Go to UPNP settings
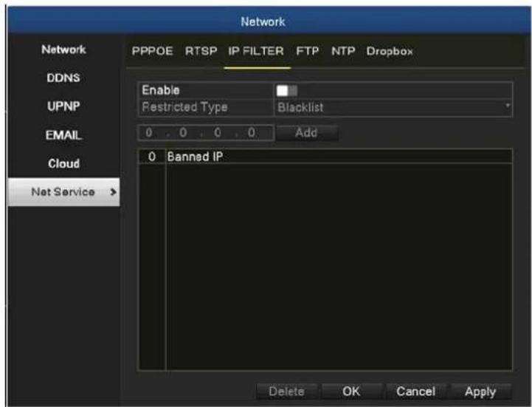The height and width of the screenshot is (407, 532). (x=63, y=106)
